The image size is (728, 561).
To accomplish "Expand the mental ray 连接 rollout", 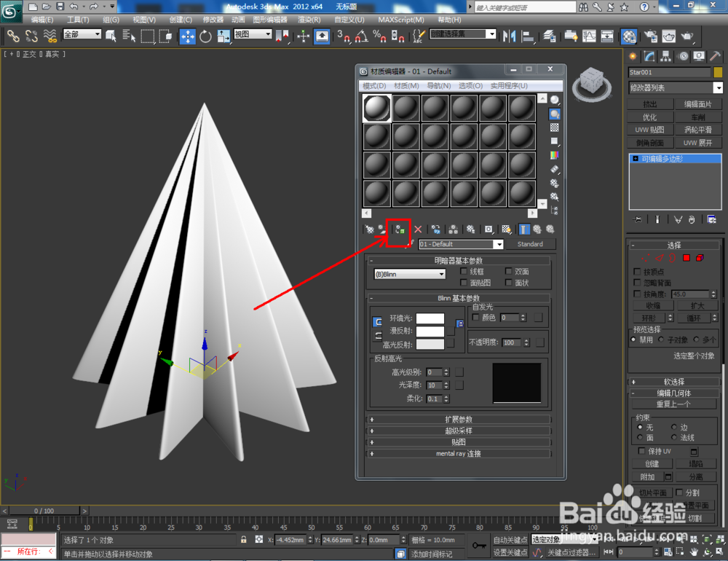I will tap(459, 454).
